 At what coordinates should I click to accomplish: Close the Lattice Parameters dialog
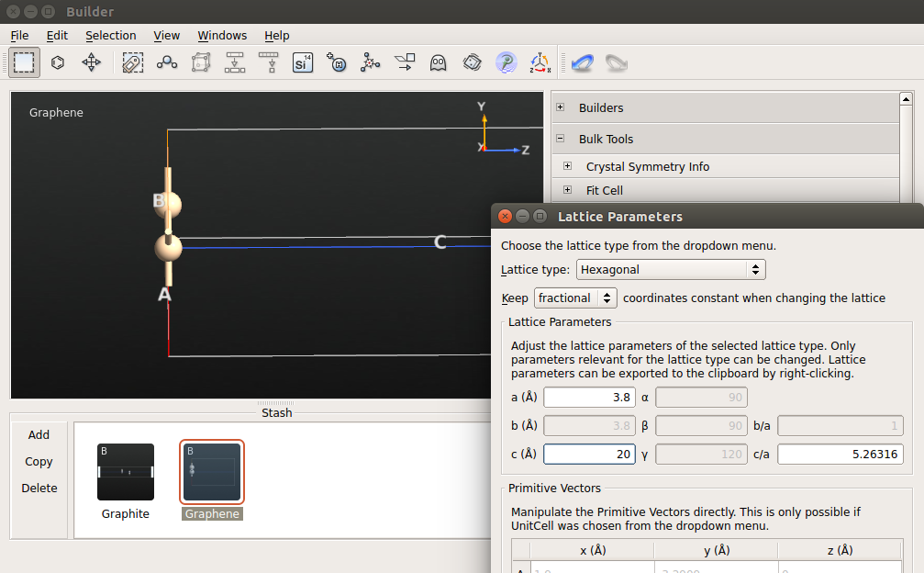pyautogui.click(x=505, y=217)
